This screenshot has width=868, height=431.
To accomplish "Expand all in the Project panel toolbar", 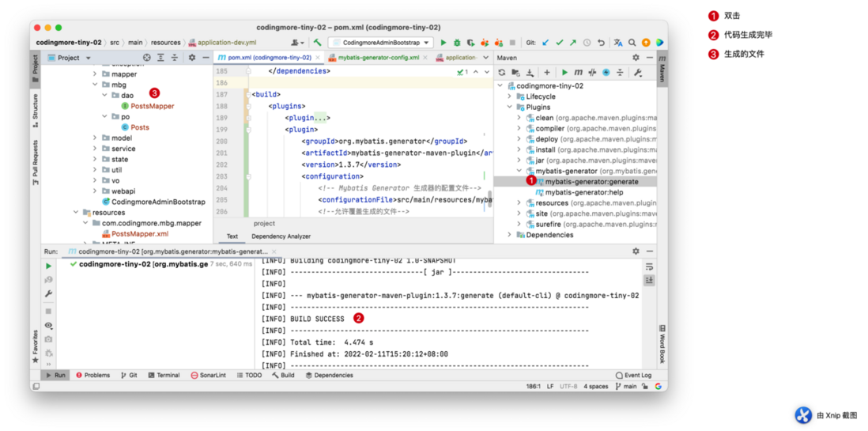I will pos(160,58).
